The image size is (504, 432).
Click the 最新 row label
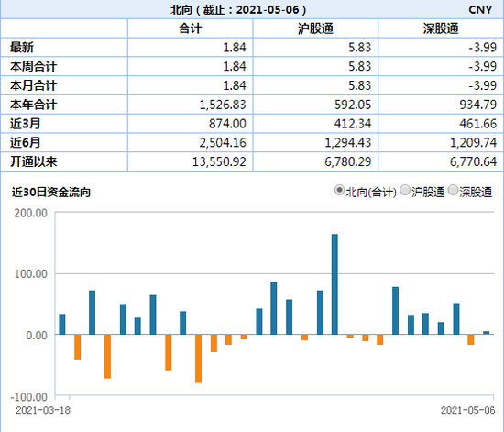pyautogui.click(x=22, y=48)
